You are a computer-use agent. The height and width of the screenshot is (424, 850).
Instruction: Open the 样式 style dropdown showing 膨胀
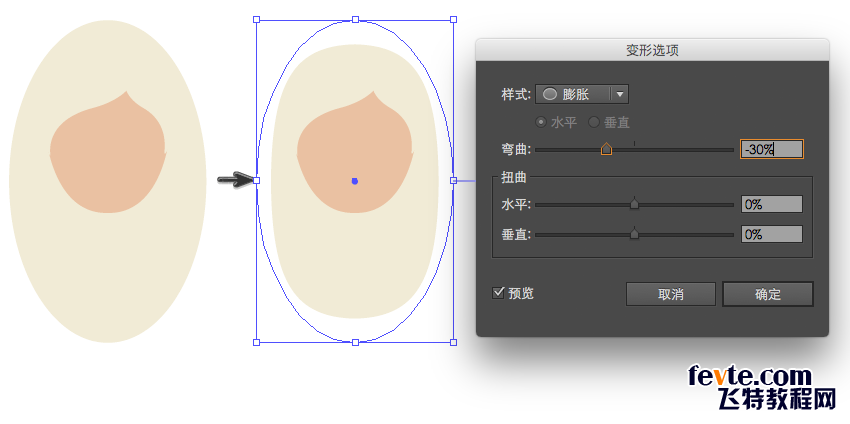coord(582,94)
